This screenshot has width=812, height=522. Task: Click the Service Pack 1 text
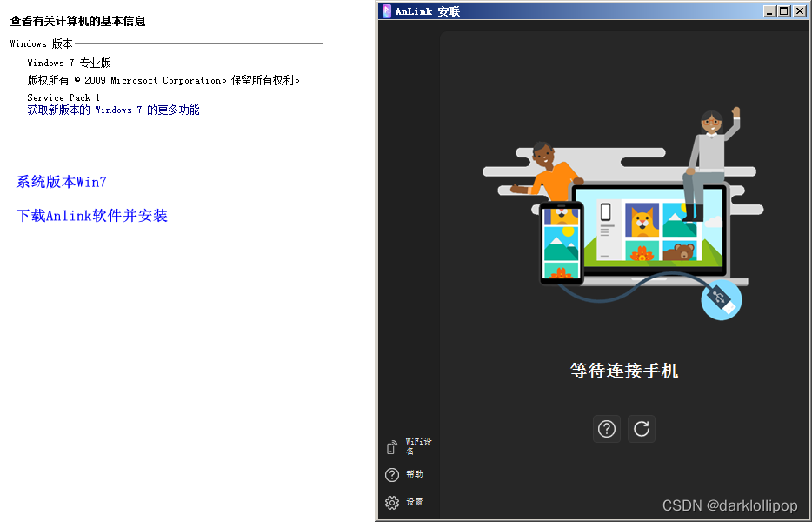tap(63, 97)
